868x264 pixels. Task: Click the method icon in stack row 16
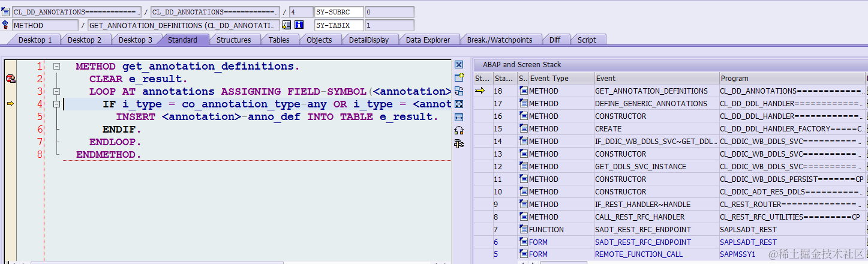coord(524,116)
